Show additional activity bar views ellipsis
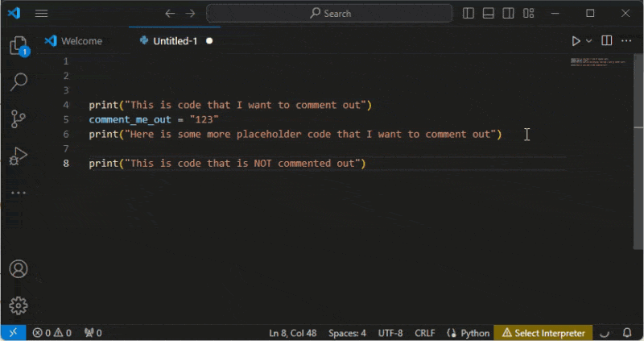The image size is (644, 341). (x=18, y=193)
